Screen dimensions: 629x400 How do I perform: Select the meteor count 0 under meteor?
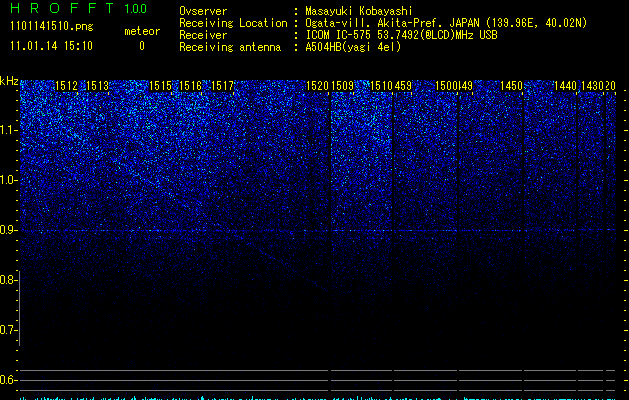[142, 46]
